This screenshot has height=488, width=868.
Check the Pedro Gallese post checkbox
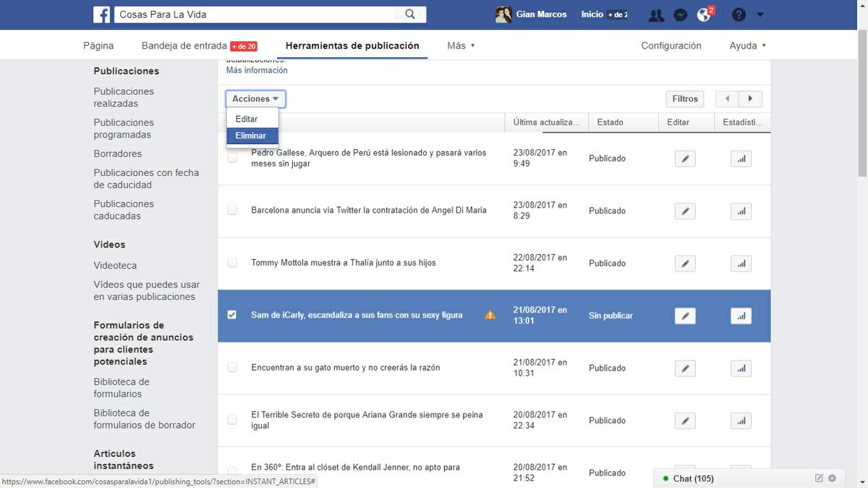coord(232,156)
